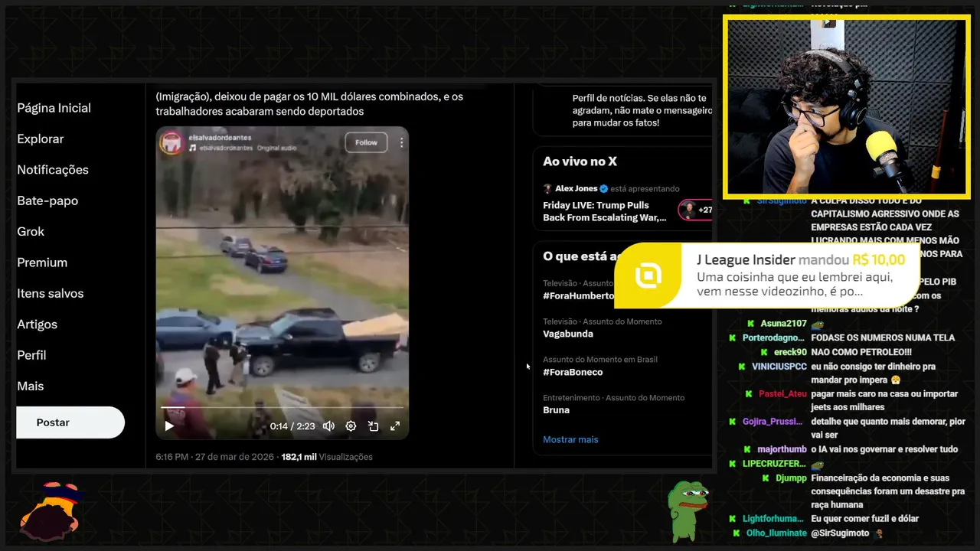Click the post timestamp 6:16 PM
The image size is (980, 551).
click(x=171, y=457)
